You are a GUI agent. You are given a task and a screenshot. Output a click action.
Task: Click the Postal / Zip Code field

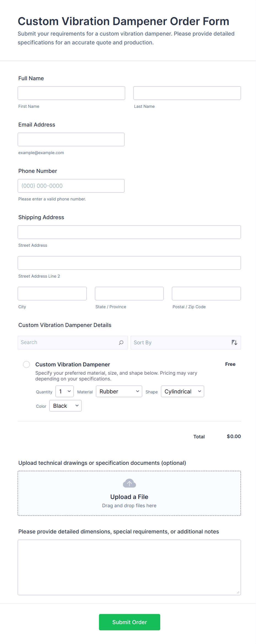tap(206, 294)
